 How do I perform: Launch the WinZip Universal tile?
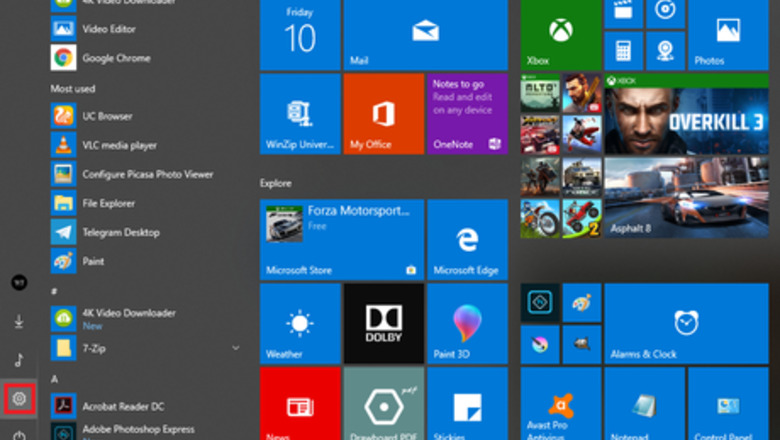pos(300,114)
